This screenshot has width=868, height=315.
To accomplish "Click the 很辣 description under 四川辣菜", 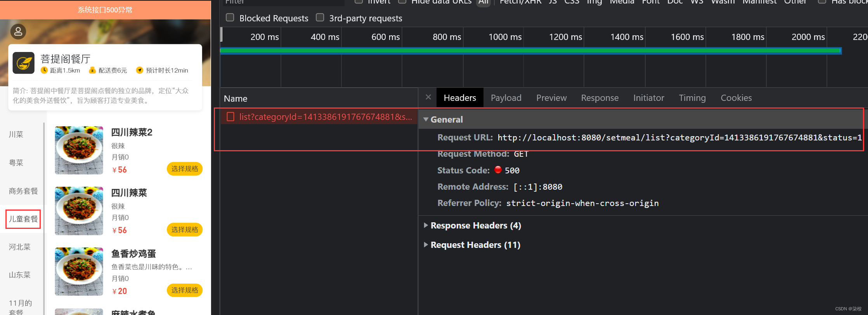I will coord(118,206).
